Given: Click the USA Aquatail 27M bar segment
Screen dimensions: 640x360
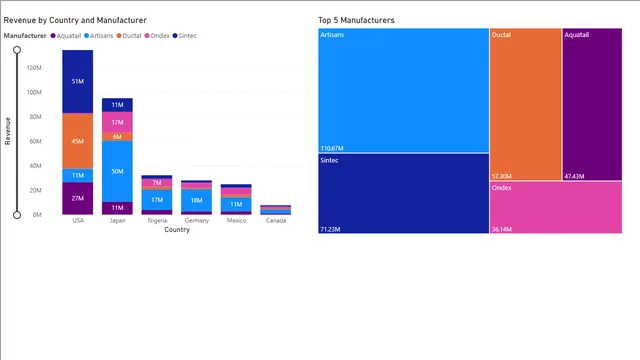Looking at the screenshot, I should coord(78,198).
